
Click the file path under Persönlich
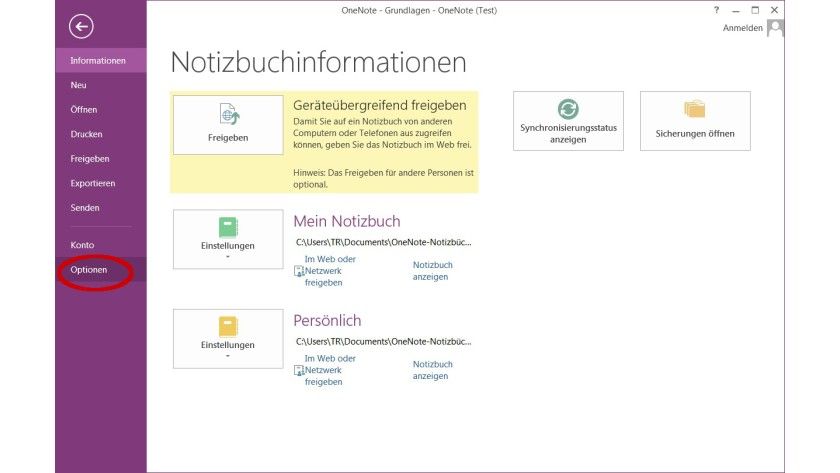[x=384, y=341]
